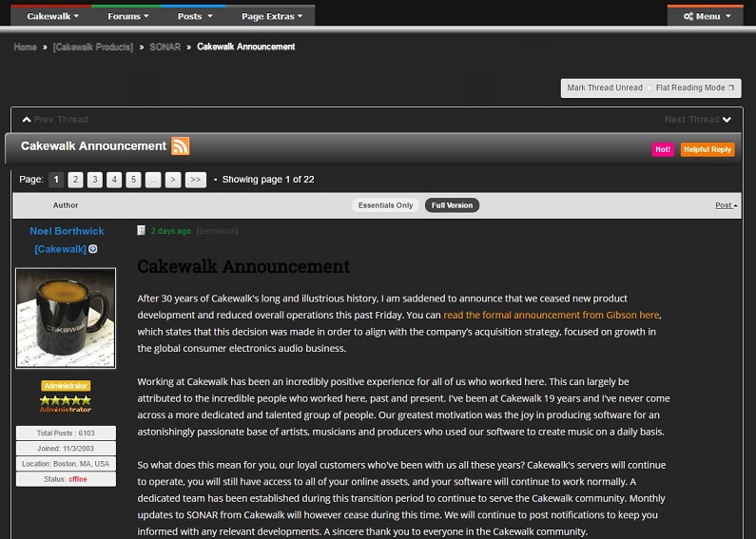756x539 pixels.
Task: Click the ellipsis page button
Action: coord(153,180)
